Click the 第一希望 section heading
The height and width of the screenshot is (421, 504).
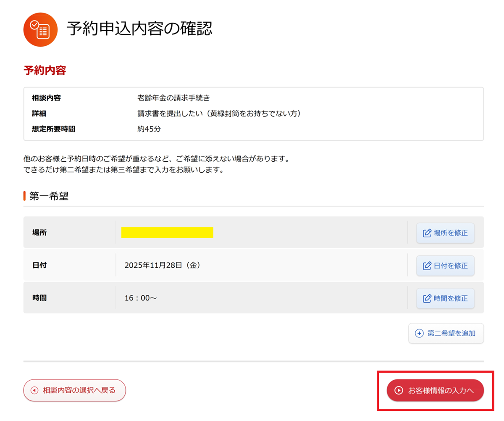(x=49, y=196)
